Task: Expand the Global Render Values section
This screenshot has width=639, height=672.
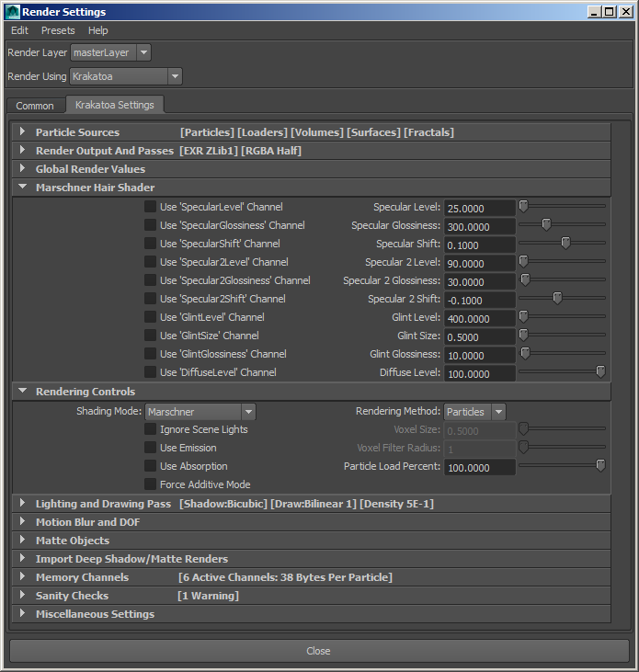Action: tap(23, 169)
